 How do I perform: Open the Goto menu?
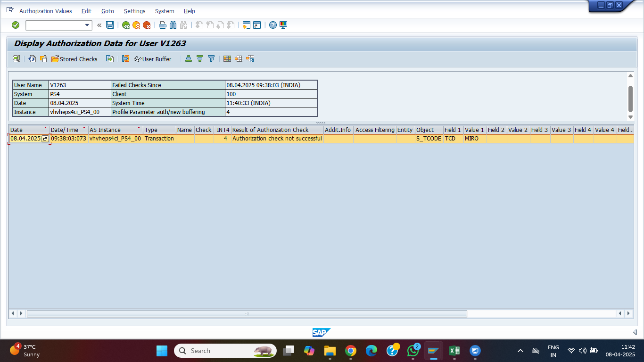pos(107,11)
